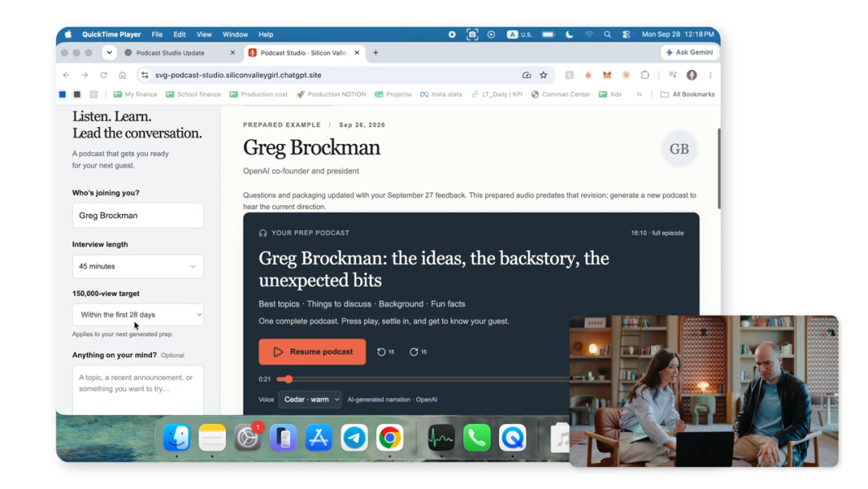Image resolution: width=868 pixels, height=489 pixels.
Task: Expand the hidden bookmarks overflow chevron
Action: click(x=640, y=94)
